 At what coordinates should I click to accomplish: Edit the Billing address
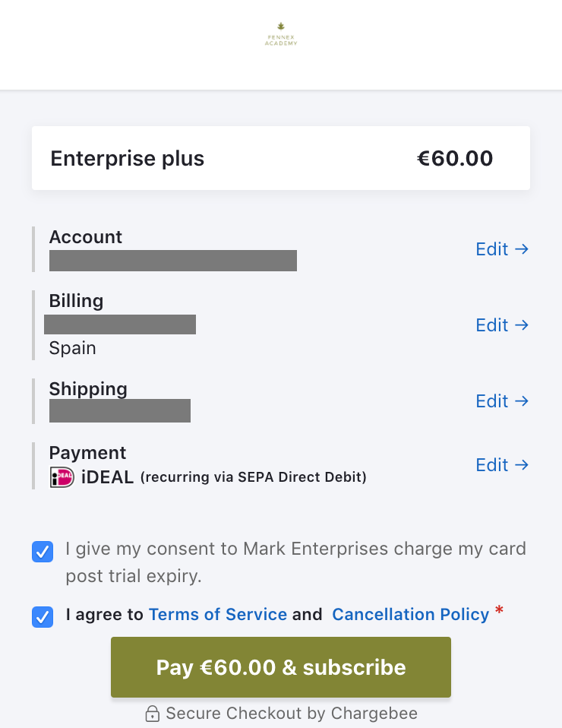tap(501, 325)
